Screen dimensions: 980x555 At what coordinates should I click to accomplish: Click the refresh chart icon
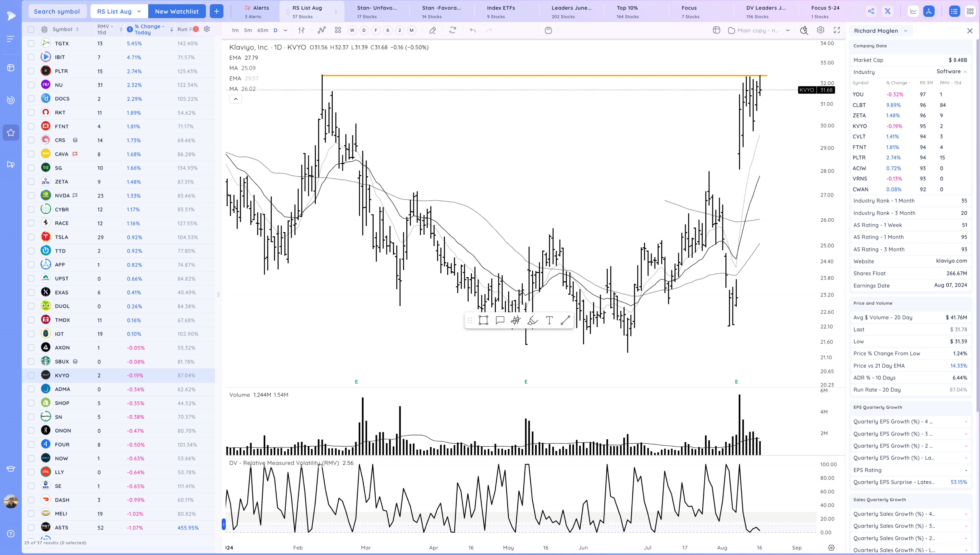click(453, 31)
